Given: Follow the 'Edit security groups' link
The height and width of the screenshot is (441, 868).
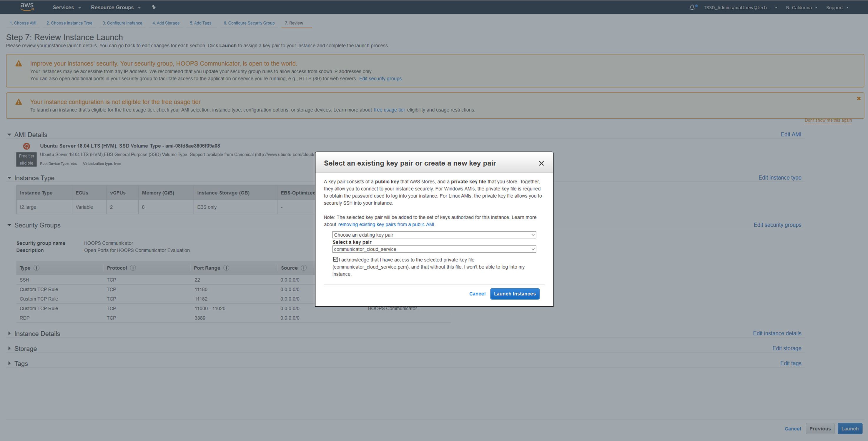Looking at the screenshot, I should 380,78.
